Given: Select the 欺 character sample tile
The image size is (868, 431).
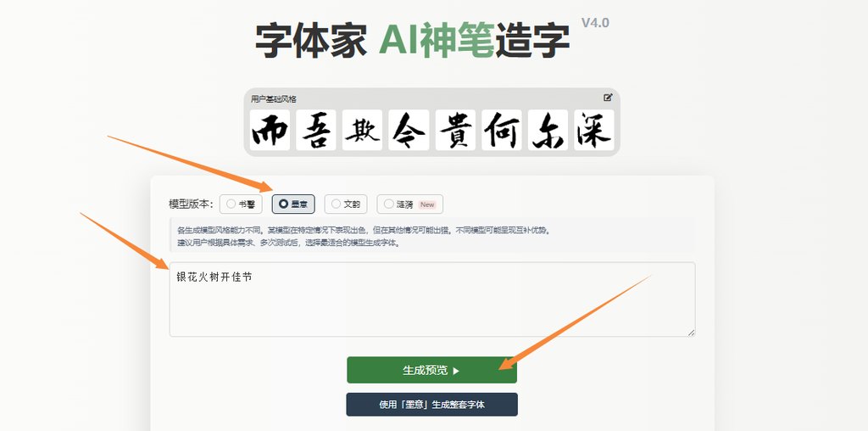Looking at the screenshot, I should pos(363,130).
